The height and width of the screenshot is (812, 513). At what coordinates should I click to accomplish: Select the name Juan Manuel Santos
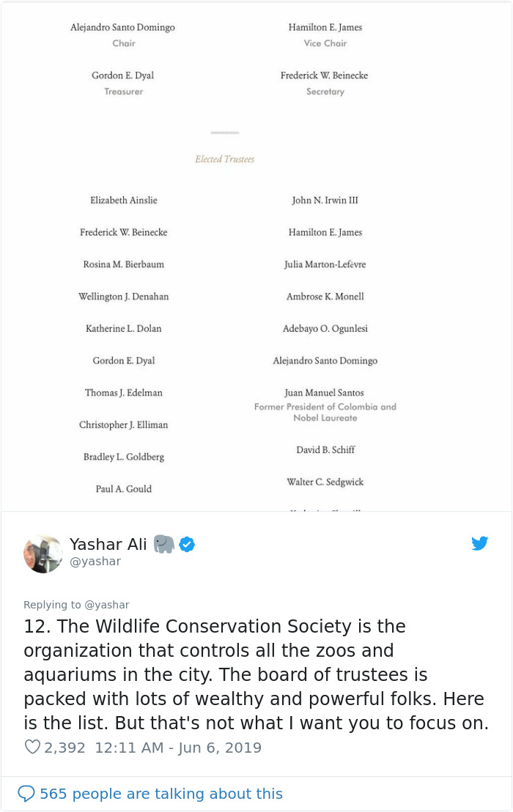[325, 392]
